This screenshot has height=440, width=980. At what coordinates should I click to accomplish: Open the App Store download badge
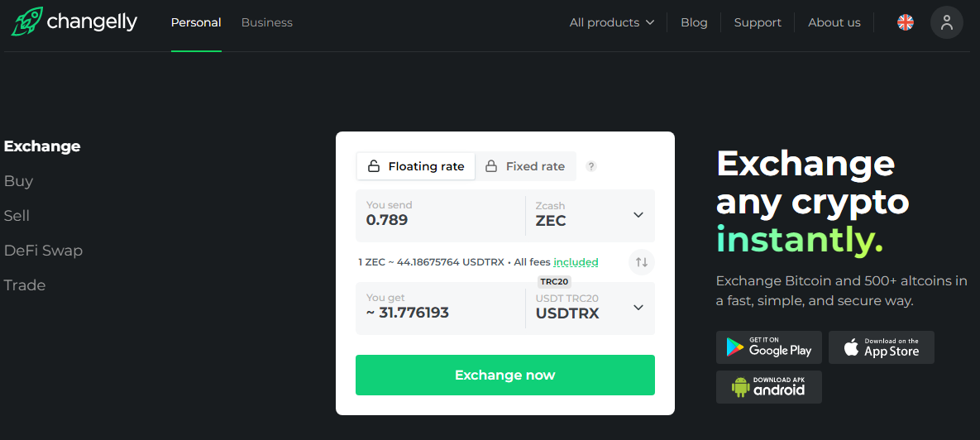[882, 347]
